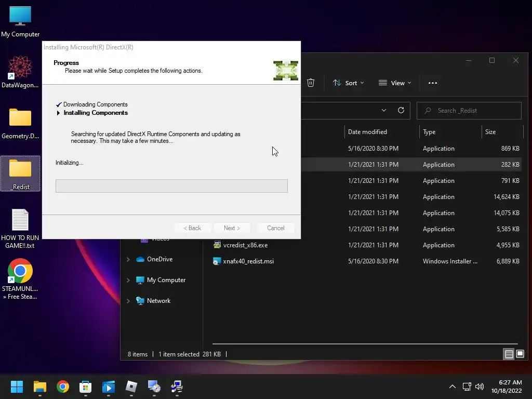Click '8 items' in status bar
The height and width of the screenshot is (399, 532).
coord(137,354)
